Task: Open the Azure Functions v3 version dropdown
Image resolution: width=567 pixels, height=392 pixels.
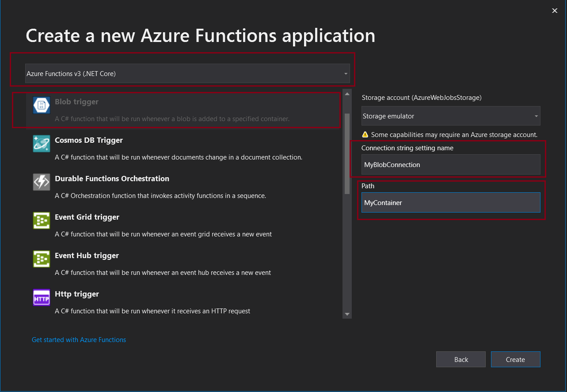Action: pos(187,74)
